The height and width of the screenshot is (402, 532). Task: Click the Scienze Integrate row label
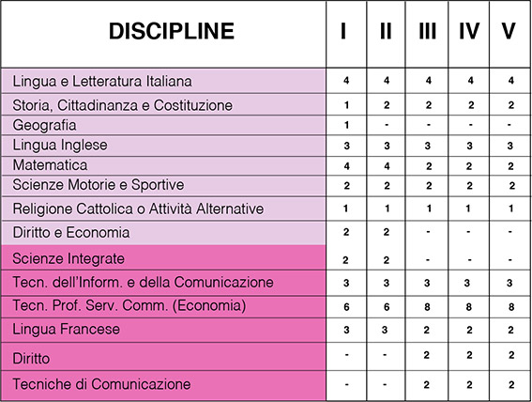(x=68, y=258)
